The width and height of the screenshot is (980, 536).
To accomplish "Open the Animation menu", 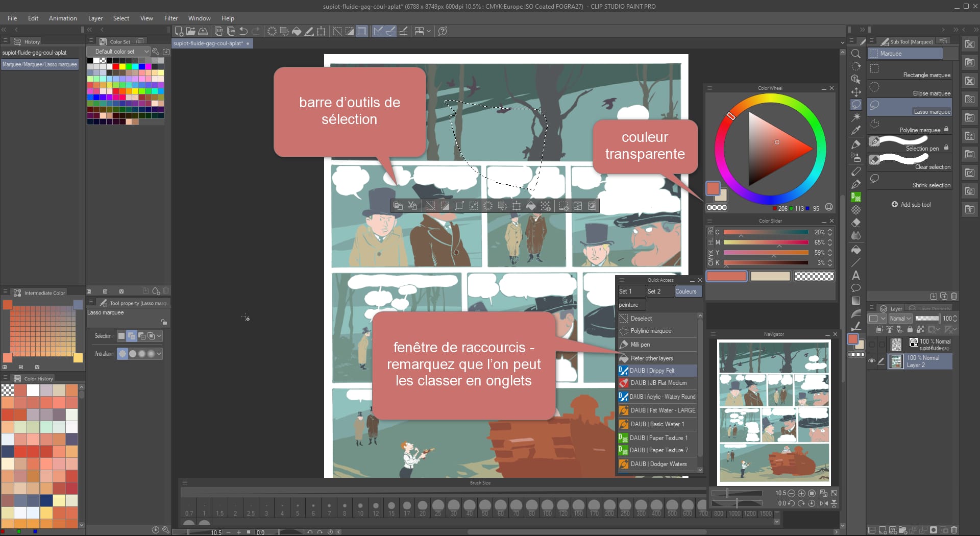I will coord(63,18).
